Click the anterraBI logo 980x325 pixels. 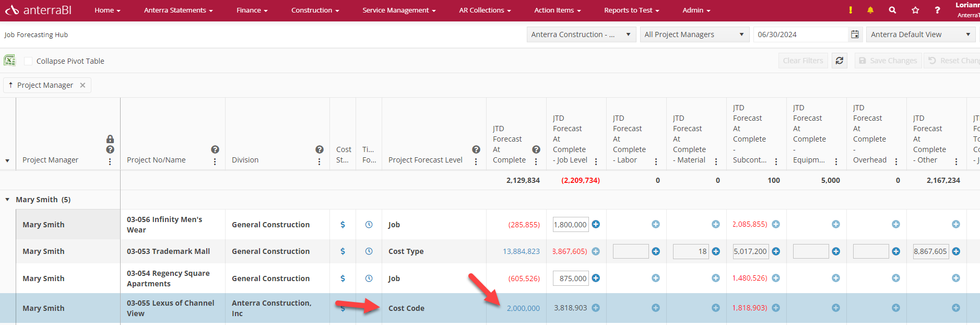tap(38, 10)
